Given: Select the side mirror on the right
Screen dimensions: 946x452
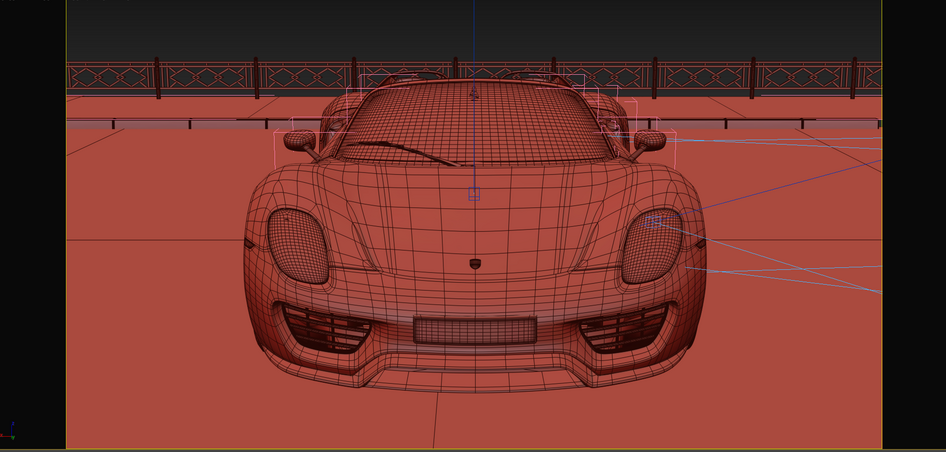Looking at the screenshot, I should pyautogui.click(x=650, y=141).
